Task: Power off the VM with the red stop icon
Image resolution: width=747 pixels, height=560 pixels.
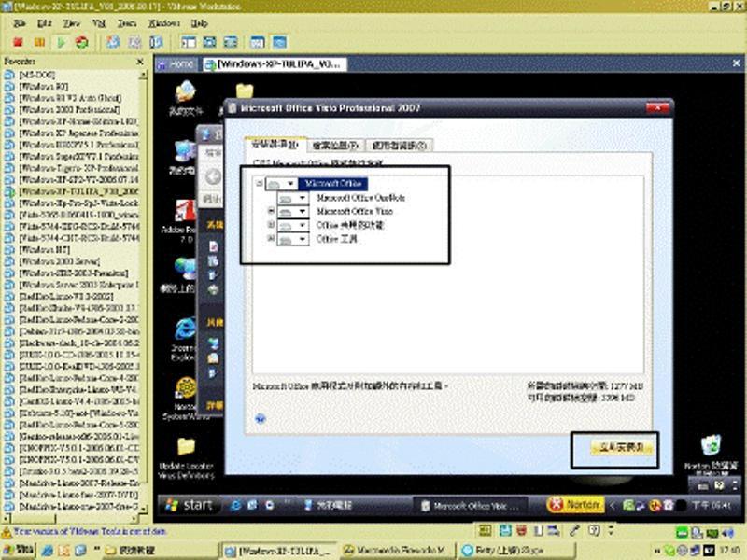Action: point(18,42)
